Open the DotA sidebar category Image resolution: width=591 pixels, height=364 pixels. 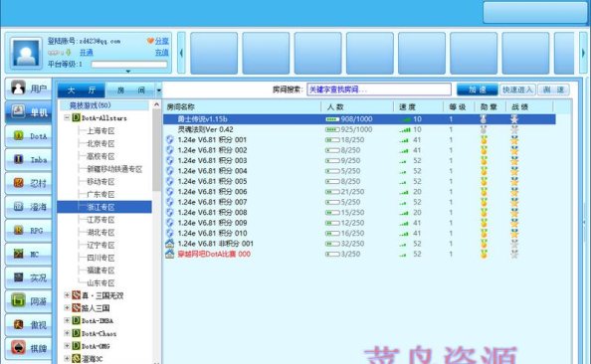coord(28,136)
